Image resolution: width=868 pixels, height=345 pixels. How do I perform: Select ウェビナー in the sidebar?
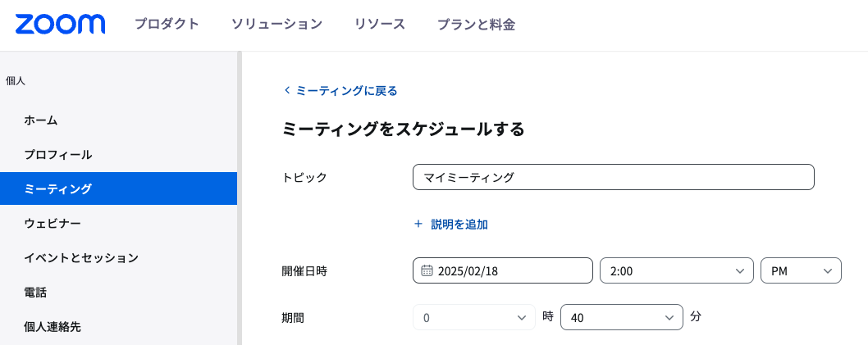click(x=53, y=224)
